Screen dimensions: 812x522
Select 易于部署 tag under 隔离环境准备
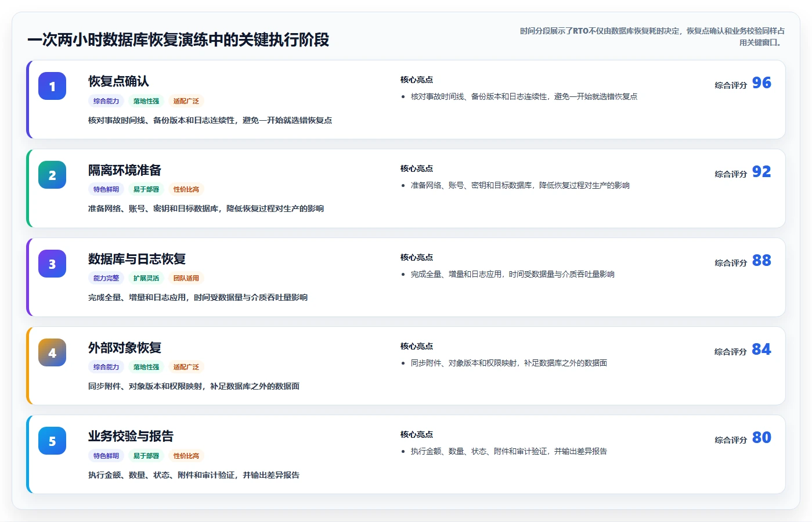coord(146,189)
